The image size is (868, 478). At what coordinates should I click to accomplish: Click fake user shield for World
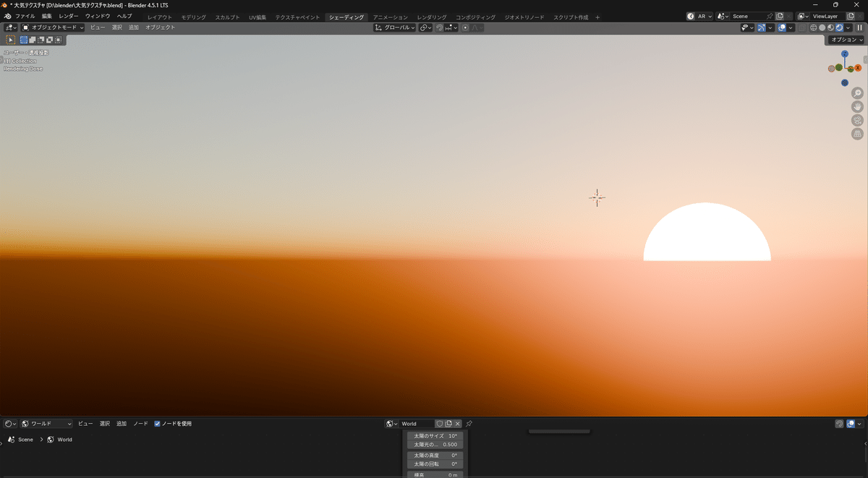point(439,424)
